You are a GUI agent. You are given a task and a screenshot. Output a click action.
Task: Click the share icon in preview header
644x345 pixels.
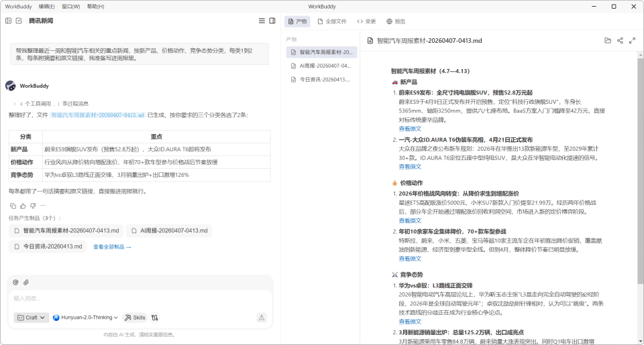point(620,41)
